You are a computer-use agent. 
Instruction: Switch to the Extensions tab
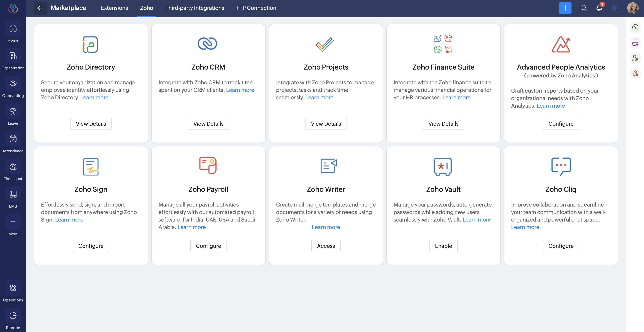pos(114,8)
